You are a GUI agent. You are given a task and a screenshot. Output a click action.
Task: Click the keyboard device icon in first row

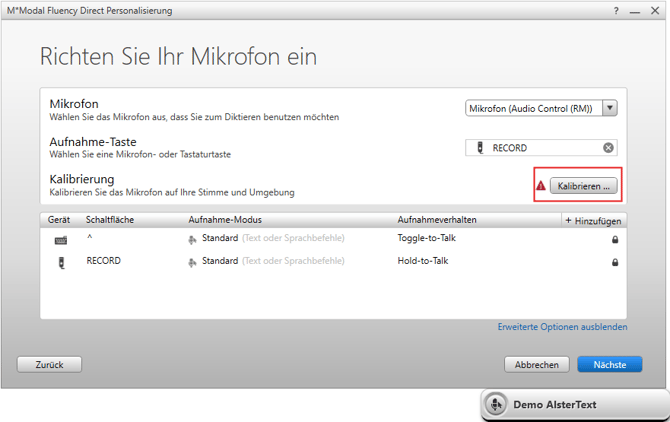coord(61,240)
